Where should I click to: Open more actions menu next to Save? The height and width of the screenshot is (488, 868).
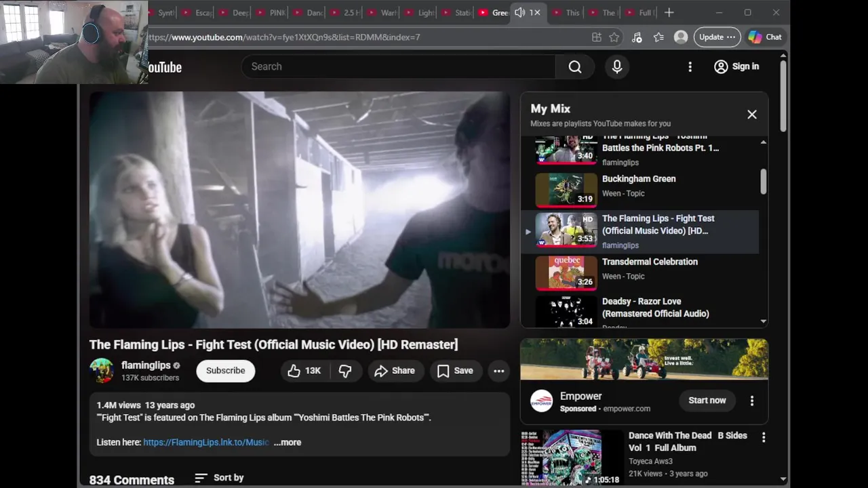click(x=498, y=371)
